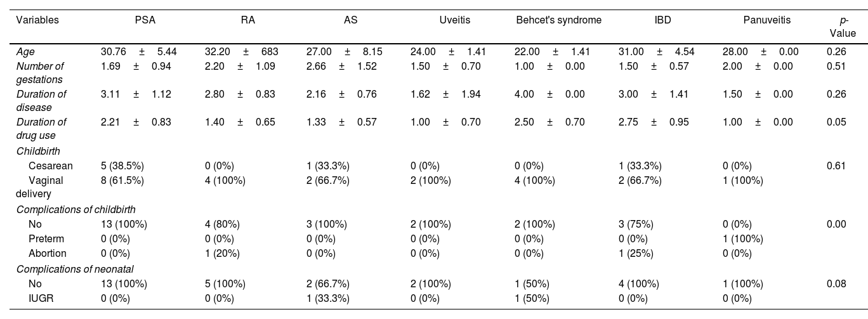
Task: Click the Complications of childbirth section heading
Action: (x=76, y=210)
